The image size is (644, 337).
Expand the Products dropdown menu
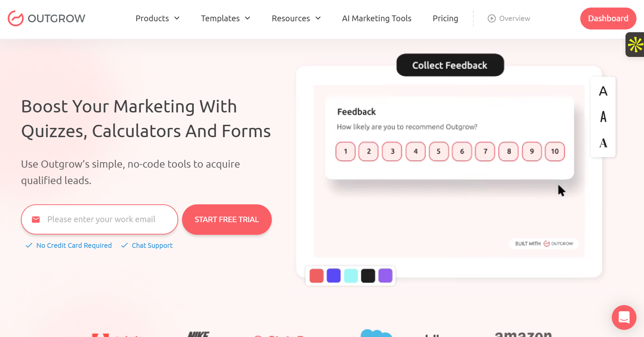(157, 19)
